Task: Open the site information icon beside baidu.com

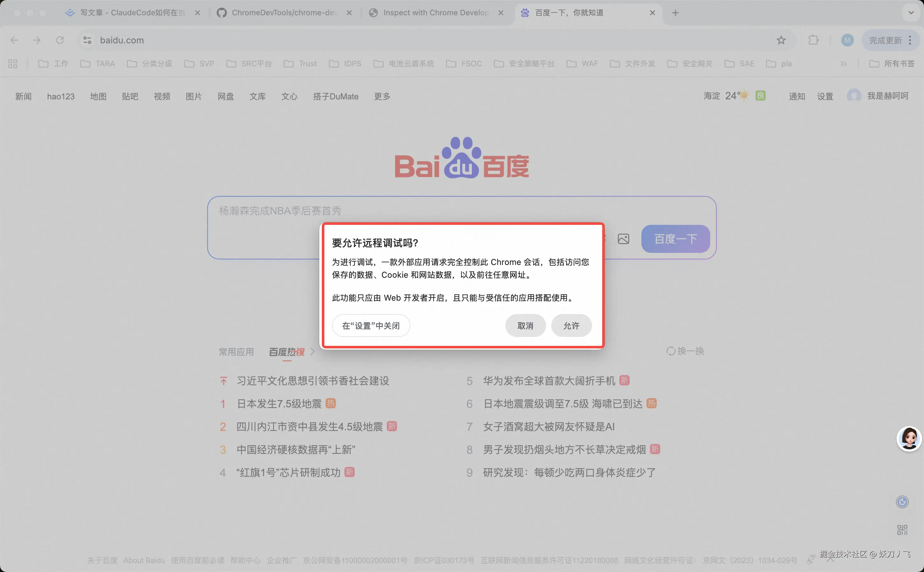Action: (x=87, y=40)
